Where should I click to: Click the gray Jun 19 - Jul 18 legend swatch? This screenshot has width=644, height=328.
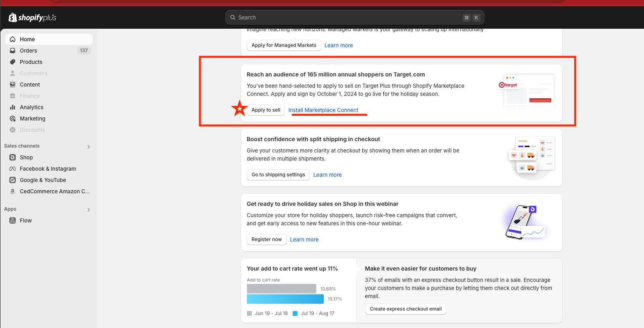[249, 313]
